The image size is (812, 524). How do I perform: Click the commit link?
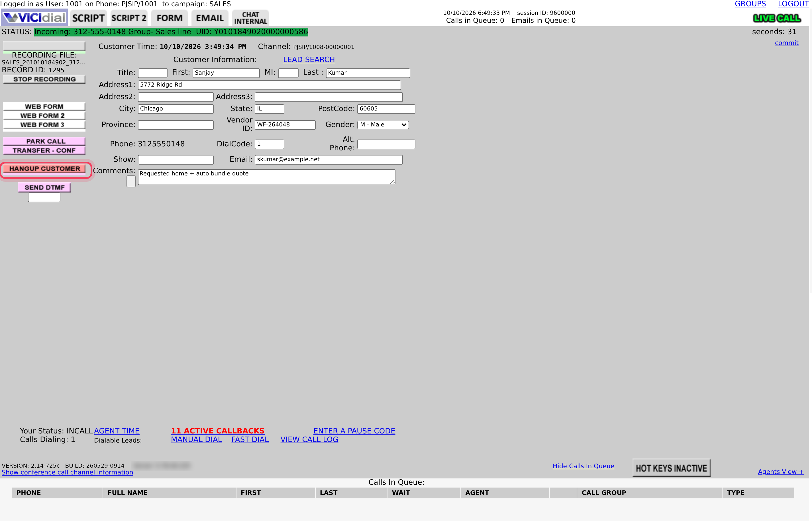coord(786,43)
